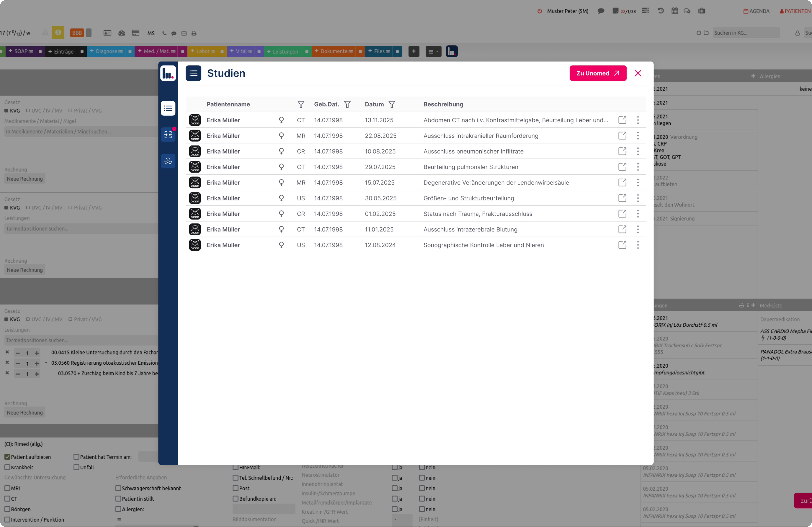The width and height of the screenshot is (812, 527).
Task: Click the calendar icon in the top bar
Action: click(x=674, y=11)
